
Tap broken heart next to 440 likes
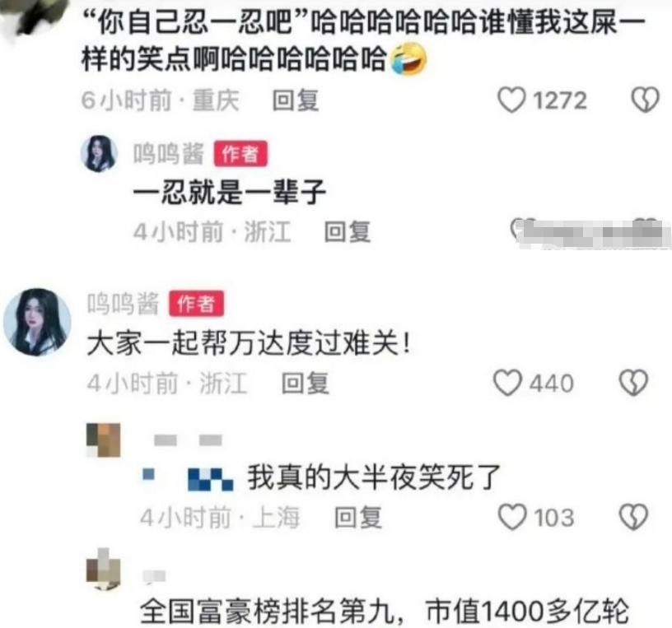633,383
